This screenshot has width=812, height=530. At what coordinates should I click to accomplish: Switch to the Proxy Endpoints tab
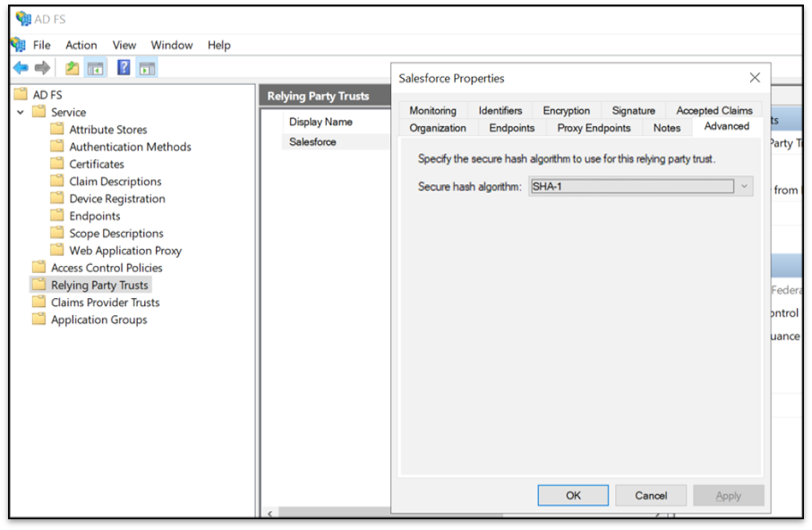tap(593, 128)
